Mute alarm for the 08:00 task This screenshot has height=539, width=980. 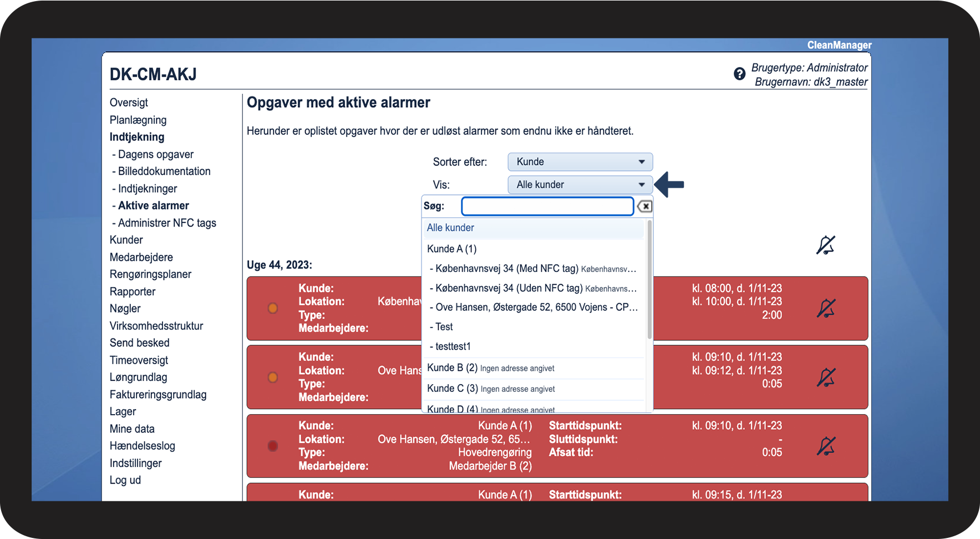click(x=826, y=308)
